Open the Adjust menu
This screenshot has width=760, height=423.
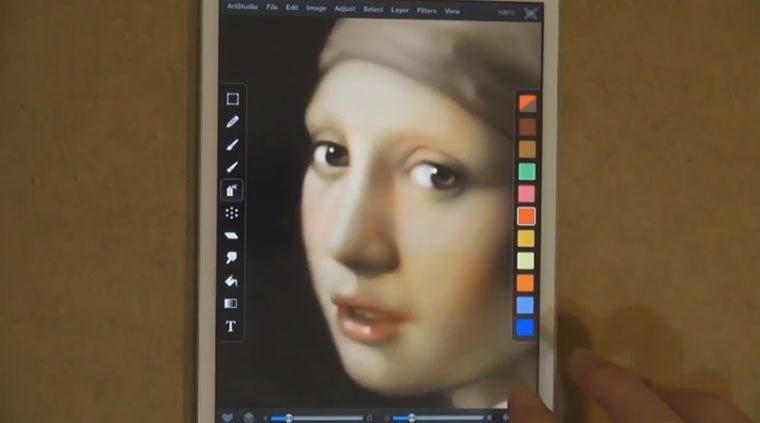(x=345, y=9)
